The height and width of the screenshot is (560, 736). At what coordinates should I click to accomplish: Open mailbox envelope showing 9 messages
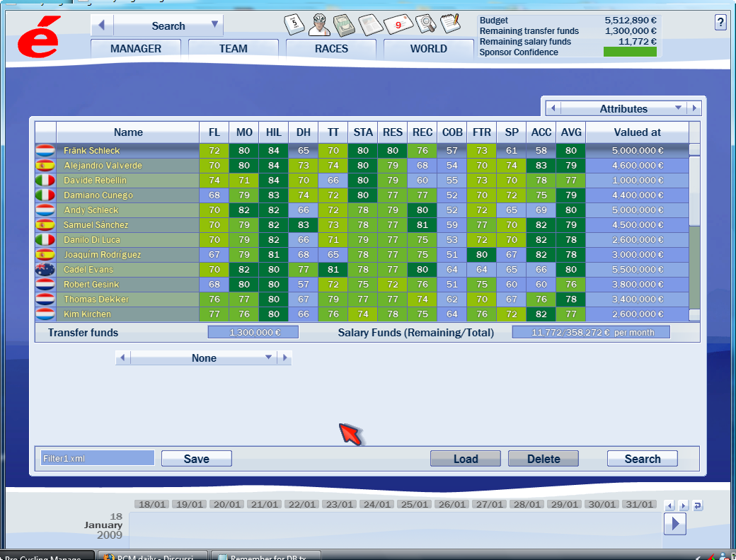pyautogui.click(x=398, y=25)
